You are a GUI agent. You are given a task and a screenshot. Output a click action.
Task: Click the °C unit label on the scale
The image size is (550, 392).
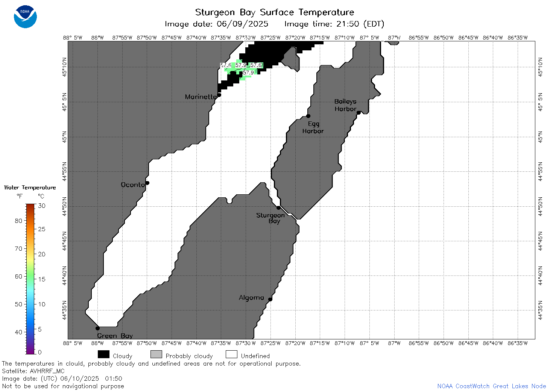[x=41, y=196]
